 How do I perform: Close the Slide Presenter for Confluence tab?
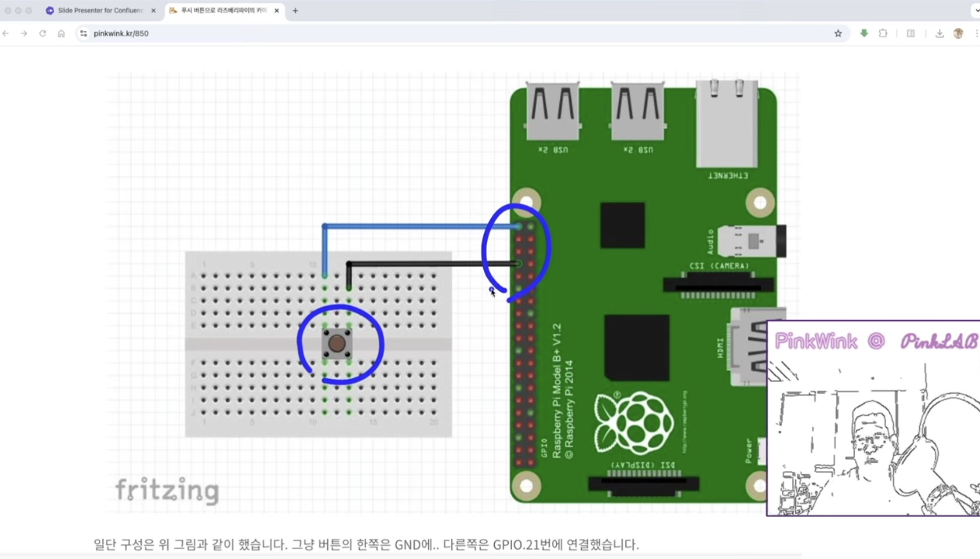tap(153, 10)
